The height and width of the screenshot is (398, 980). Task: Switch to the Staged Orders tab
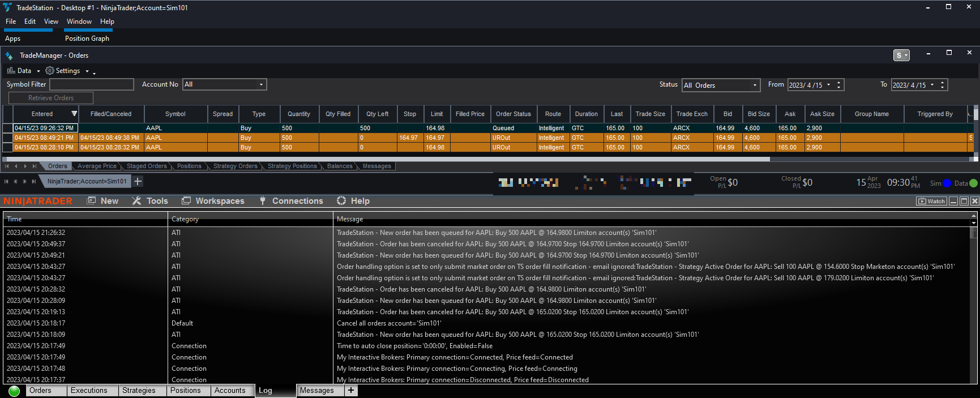[147, 166]
